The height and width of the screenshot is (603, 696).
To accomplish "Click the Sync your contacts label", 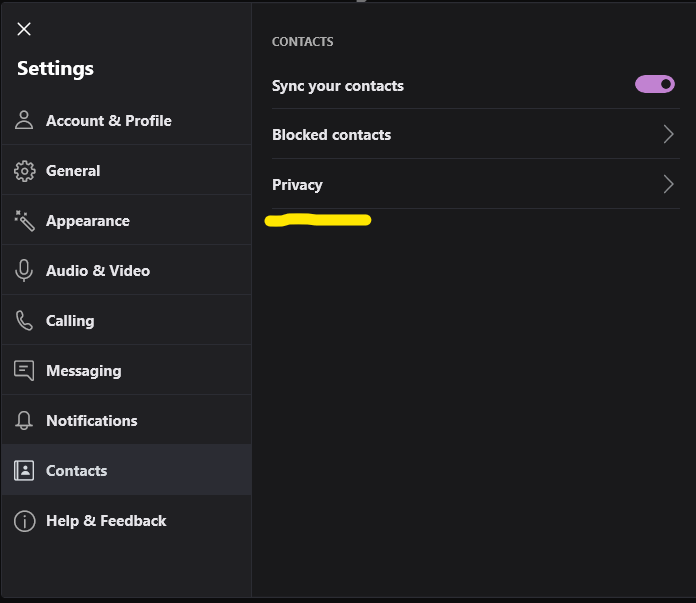I will click(338, 86).
